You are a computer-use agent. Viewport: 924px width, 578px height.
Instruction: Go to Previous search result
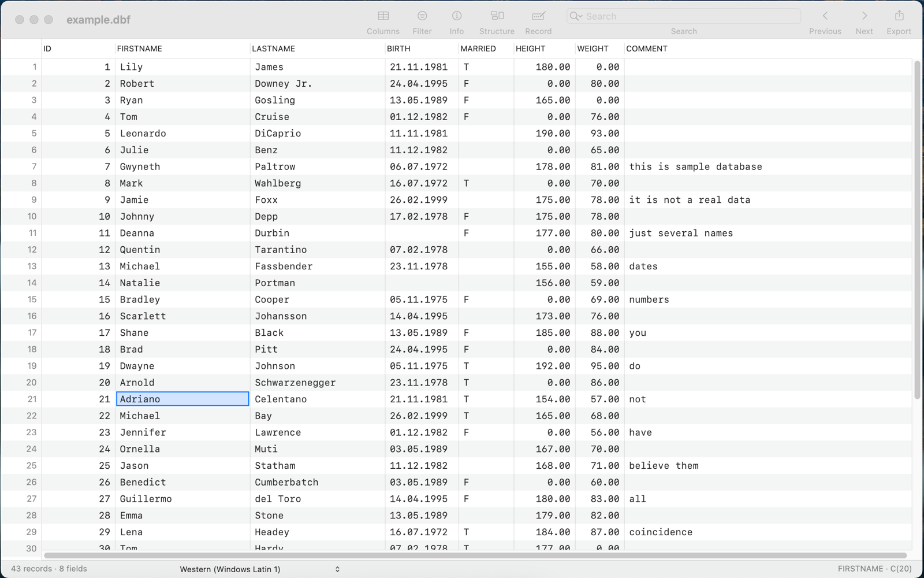825,16
